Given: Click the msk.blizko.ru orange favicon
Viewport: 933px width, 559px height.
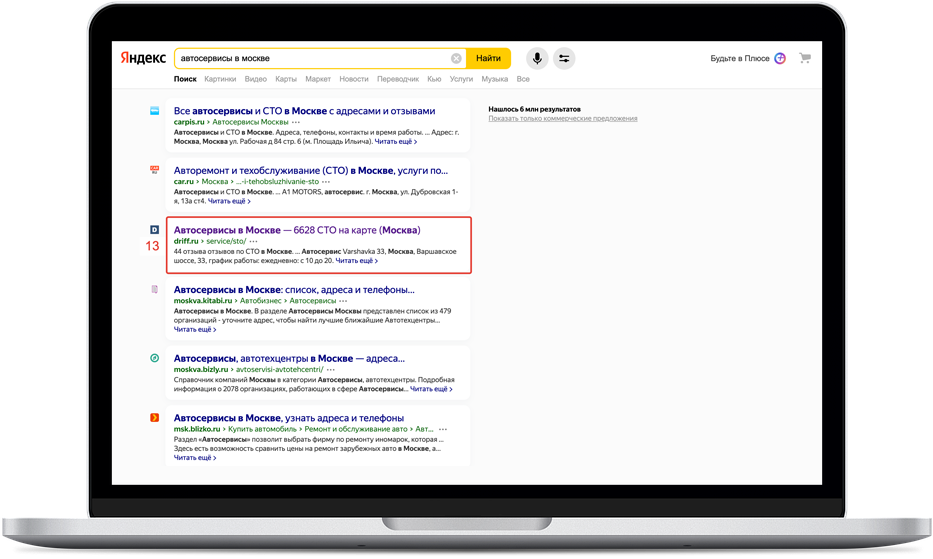Looking at the screenshot, I should coord(154,417).
